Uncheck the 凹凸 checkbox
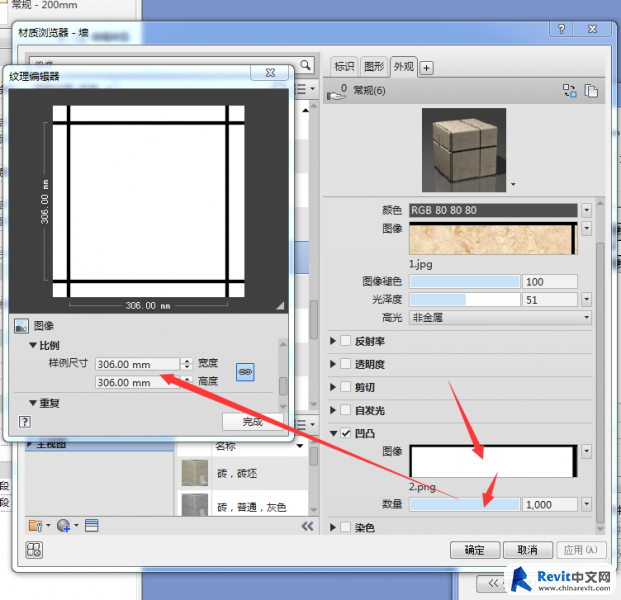Viewport: 621px width, 600px height. pyautogui.click(x=346, y=433)
